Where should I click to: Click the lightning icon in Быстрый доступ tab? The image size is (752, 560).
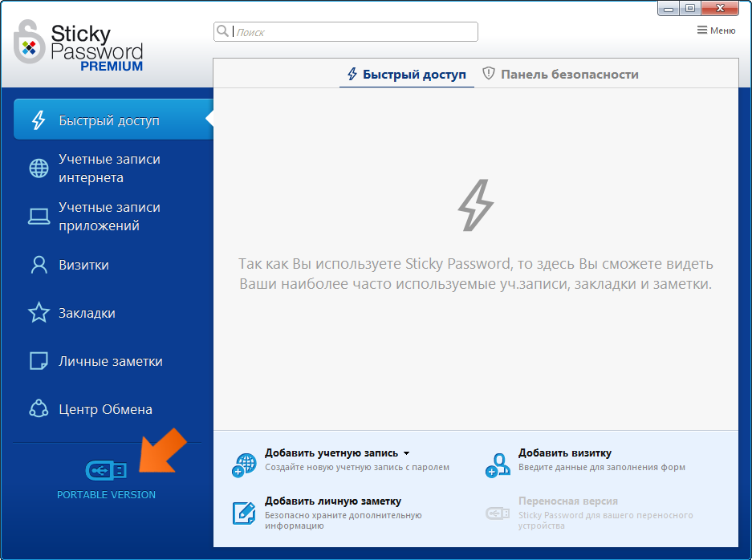[352, 74]
